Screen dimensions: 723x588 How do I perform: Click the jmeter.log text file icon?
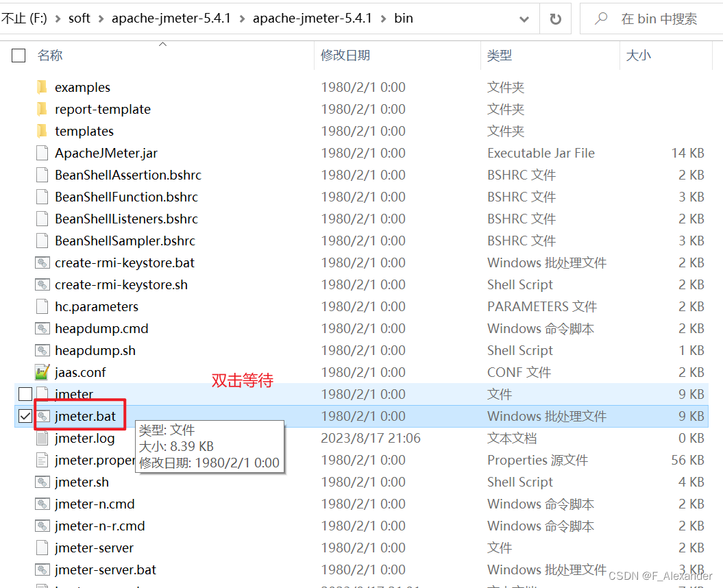42,438
